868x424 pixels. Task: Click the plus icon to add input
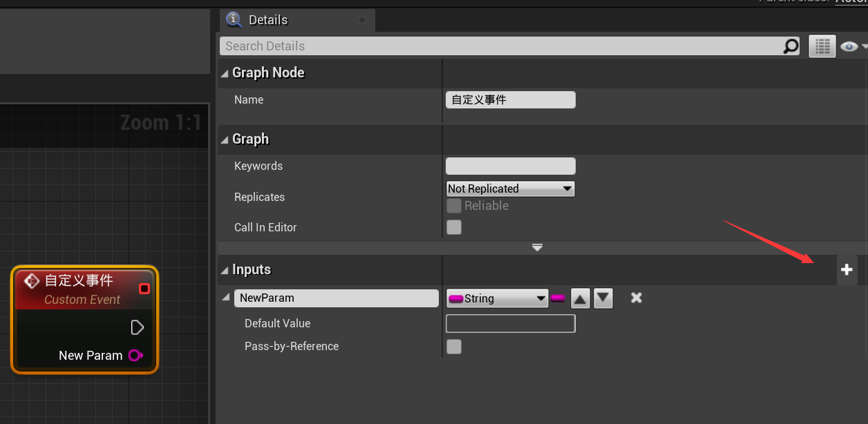[x=847, y=270]
